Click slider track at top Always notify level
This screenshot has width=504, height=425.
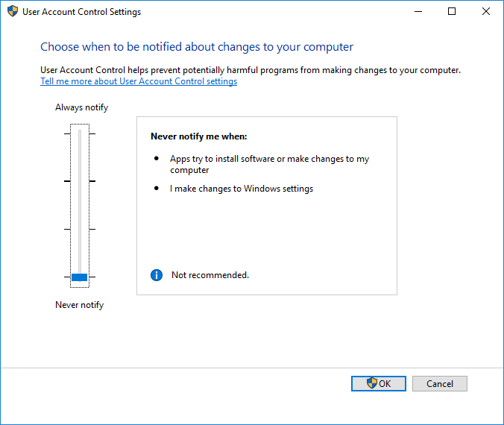coord(80,133)
